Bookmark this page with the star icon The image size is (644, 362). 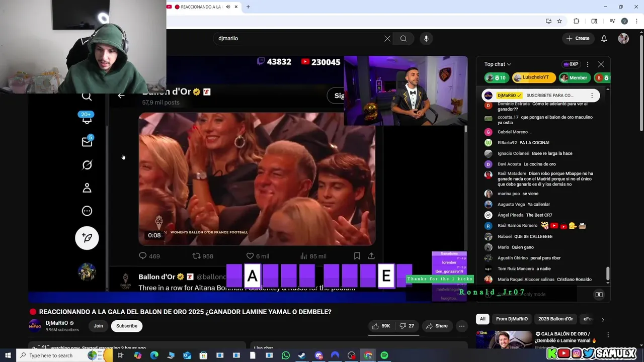pos(559,21)
